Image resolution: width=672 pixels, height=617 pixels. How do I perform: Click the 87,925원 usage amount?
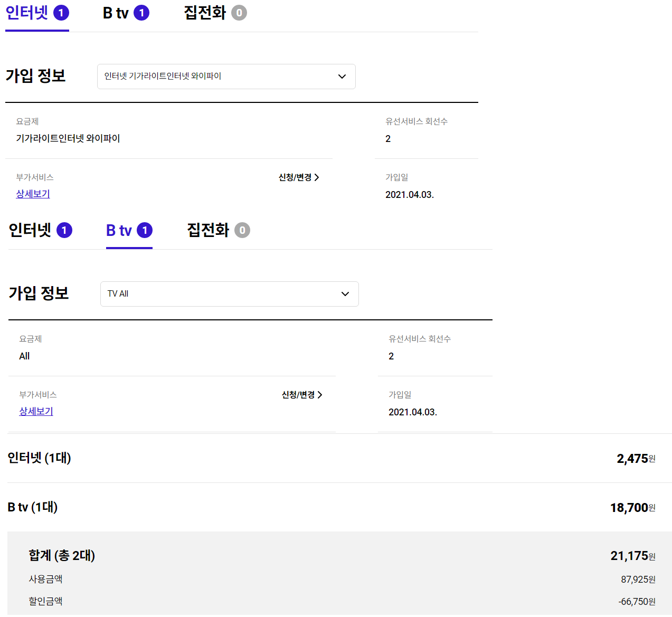pos(638,580)
